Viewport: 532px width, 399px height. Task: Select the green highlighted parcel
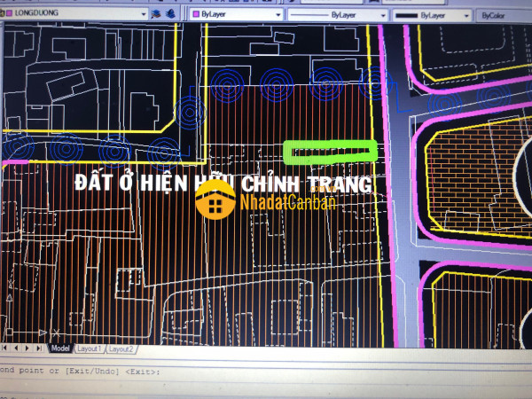point(330,152)
